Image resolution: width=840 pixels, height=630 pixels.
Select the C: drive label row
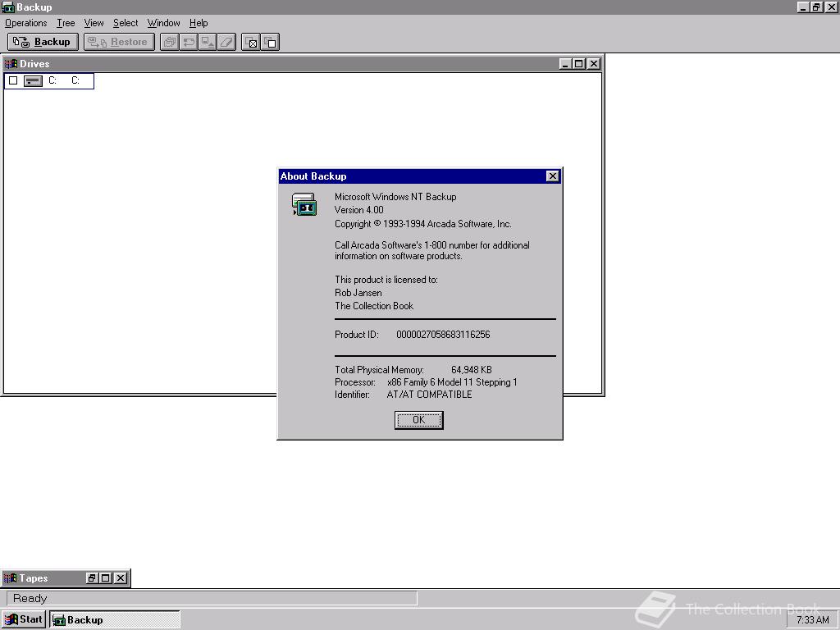[49, 81]
